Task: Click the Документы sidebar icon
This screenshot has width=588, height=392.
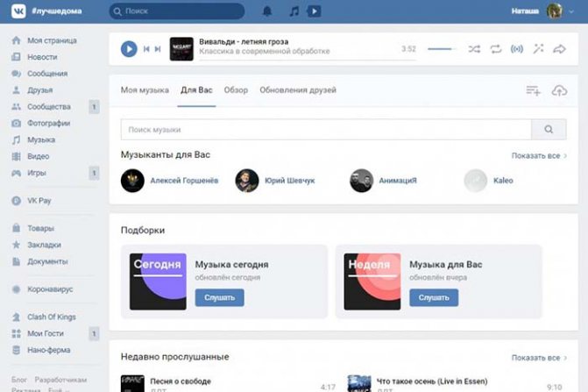Action: (x=16, y=261)
